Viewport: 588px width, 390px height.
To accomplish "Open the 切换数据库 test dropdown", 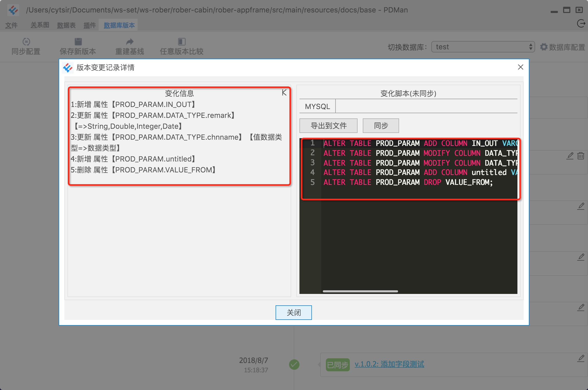I will pos(483,47).
